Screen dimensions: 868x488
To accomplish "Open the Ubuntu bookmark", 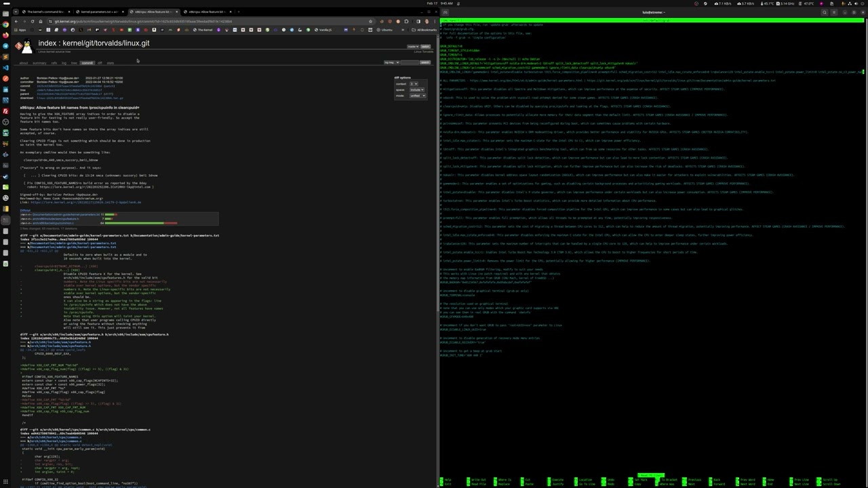I will click(x=384, y=30).
